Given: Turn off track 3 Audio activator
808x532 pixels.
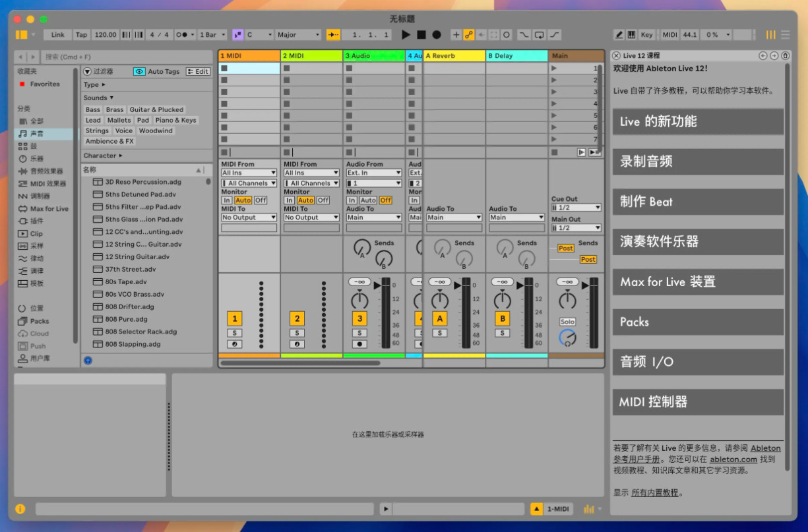Looking at the screenshot, I should pos(359,319).
